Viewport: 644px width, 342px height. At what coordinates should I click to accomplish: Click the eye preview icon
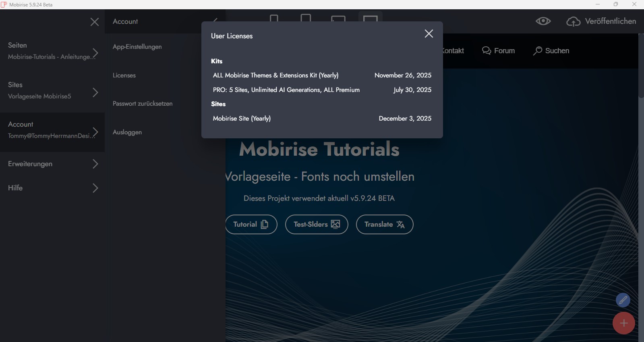coord(543,21)
